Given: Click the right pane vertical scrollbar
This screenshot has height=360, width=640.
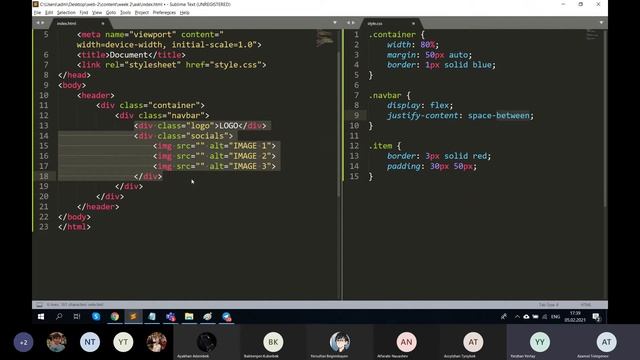Looking at the screenshot, I should (x=605, y=118).
